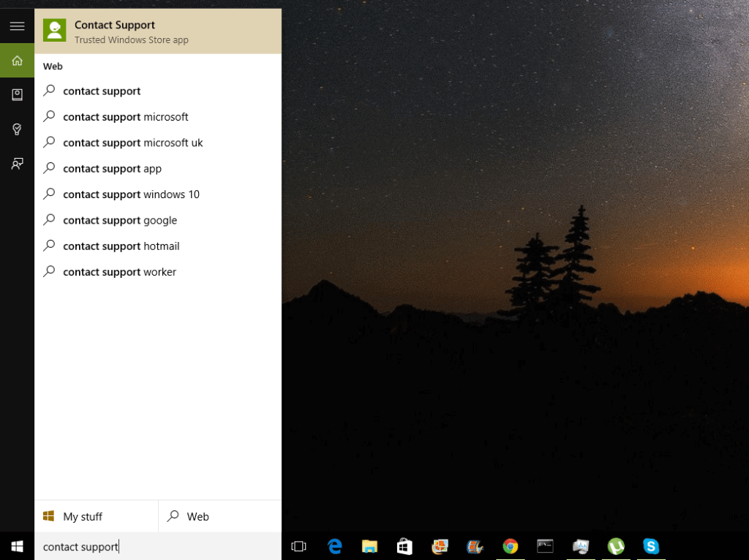
Task: Pick "contact support hotmail" suggestion
Action: point(158,246)
